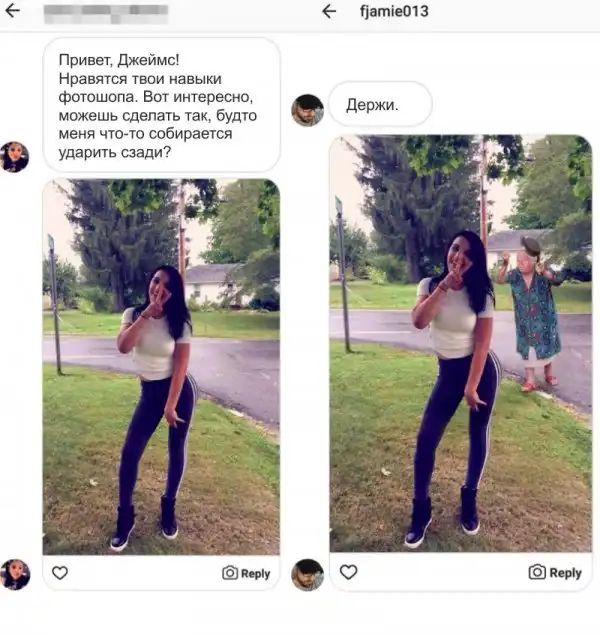Open the edited photo with the grandmother

click(460, 343)
